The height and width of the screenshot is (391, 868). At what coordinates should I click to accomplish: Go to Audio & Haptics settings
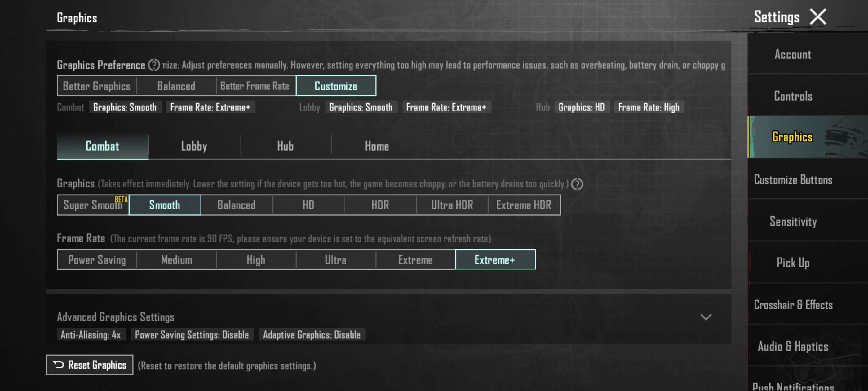click(793, 346)
